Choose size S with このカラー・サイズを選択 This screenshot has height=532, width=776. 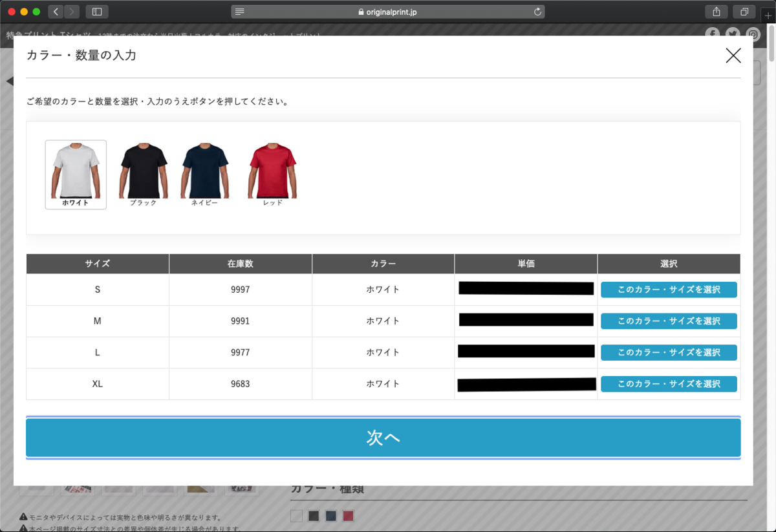[669, 290]
